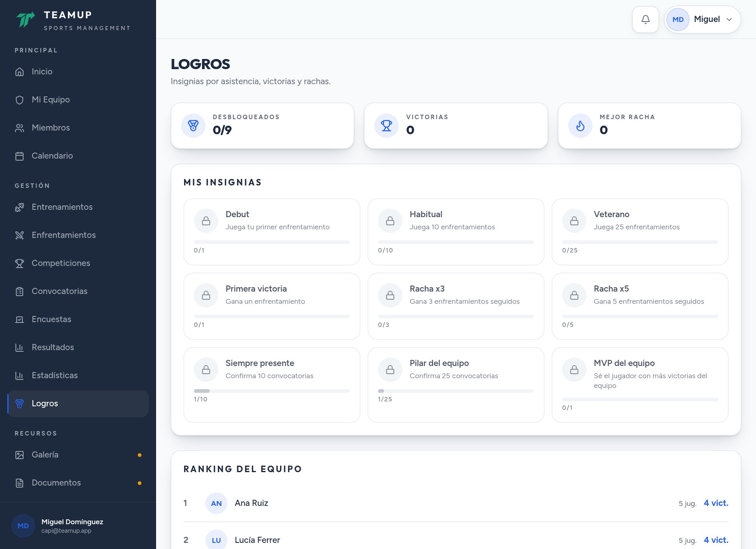Click the "1/10" progress text
Viewport: 756px width, 549px height.
click(201, 399)
